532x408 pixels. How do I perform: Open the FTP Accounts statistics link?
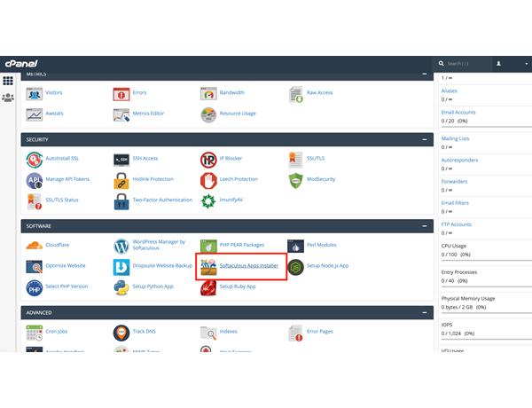457,224
